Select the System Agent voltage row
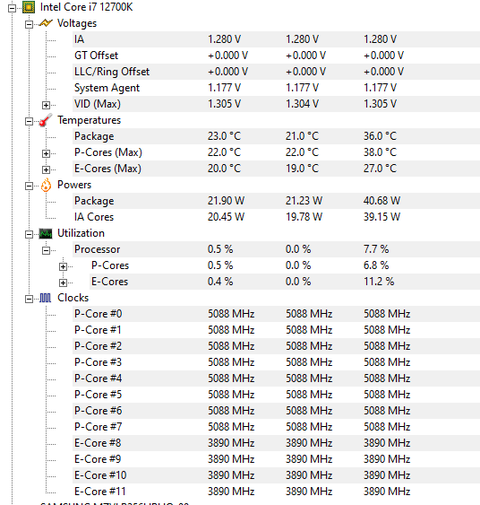This screenshot has height=505, width=480. pyautogui.click(x=276, y=88)
